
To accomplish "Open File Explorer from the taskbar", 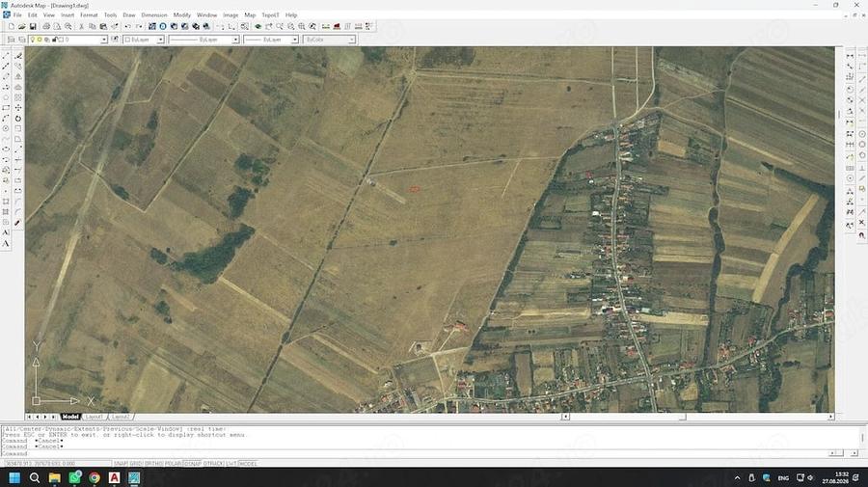I will pos(54,477).
